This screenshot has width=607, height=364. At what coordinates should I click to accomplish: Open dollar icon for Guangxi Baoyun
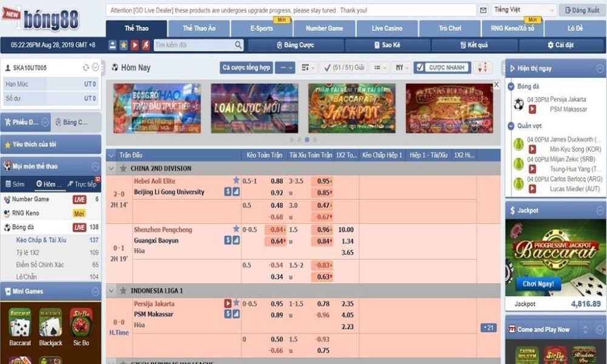[x=228, y=240]
